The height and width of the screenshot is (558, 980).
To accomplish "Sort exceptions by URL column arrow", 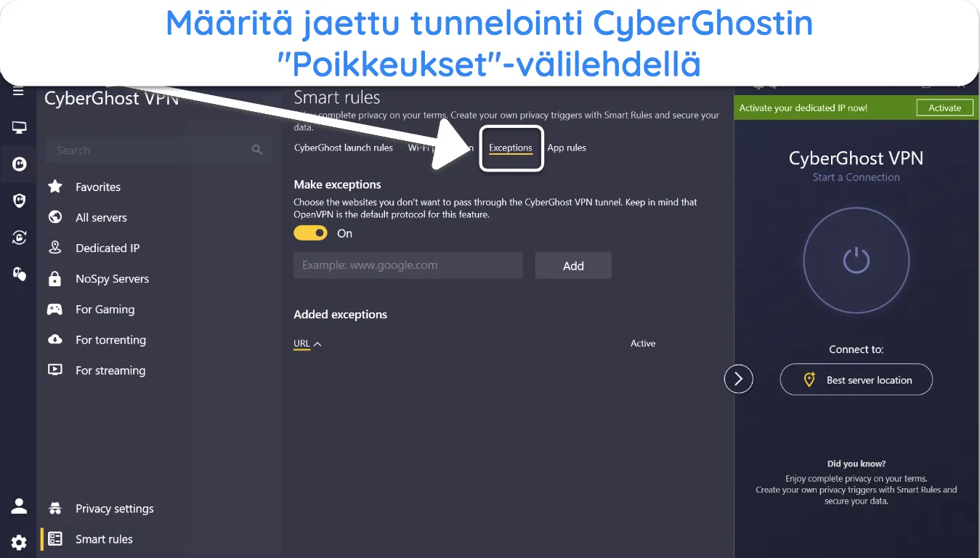I will (x=317, y=344).
